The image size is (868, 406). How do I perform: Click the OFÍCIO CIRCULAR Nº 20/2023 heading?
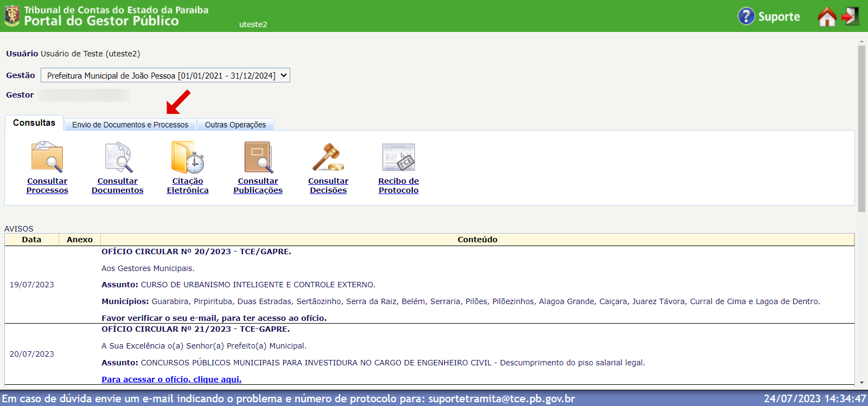coord(196,252)
